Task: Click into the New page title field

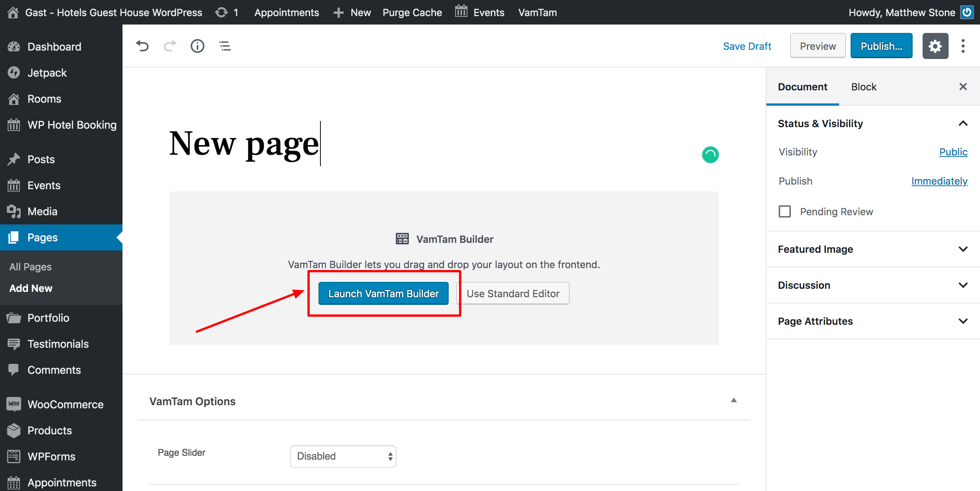Action: click(244, 144)
